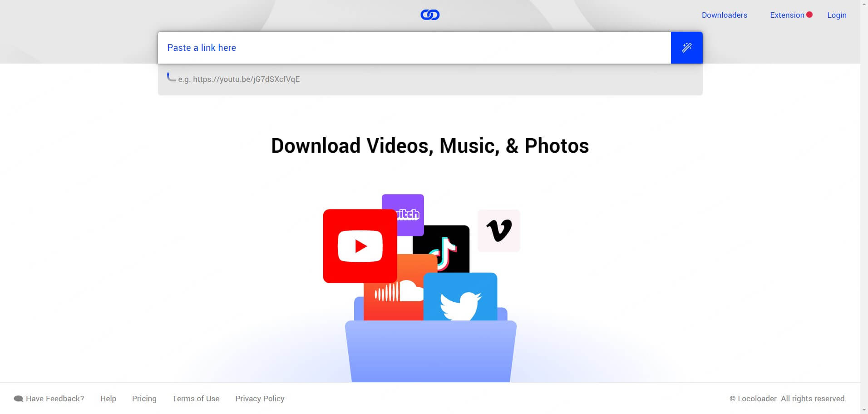Image resolution: width=868 pixels, height=414 pixels.
Task: Click the example youtu.be link text
Action: coord(246,79)
